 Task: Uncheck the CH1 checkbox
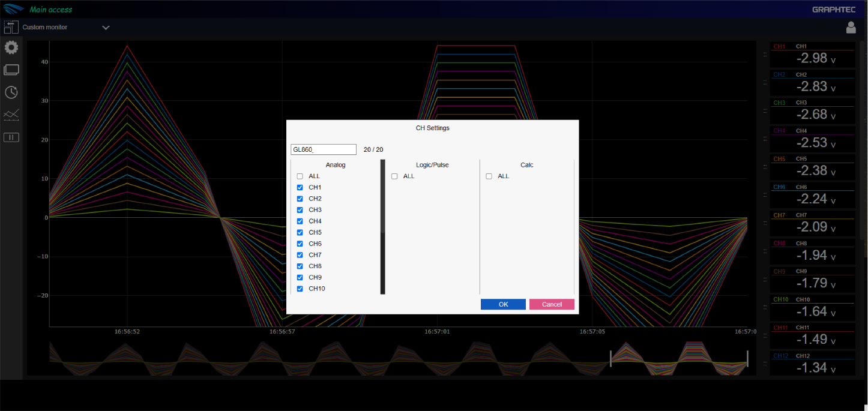tap(300, 187)
